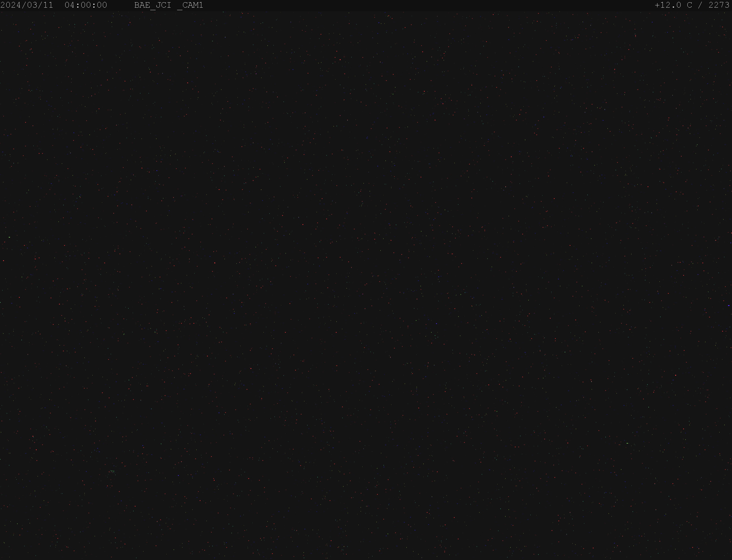
Task: Select the hour digits 04 in timestamp
Action: [70, 5]
